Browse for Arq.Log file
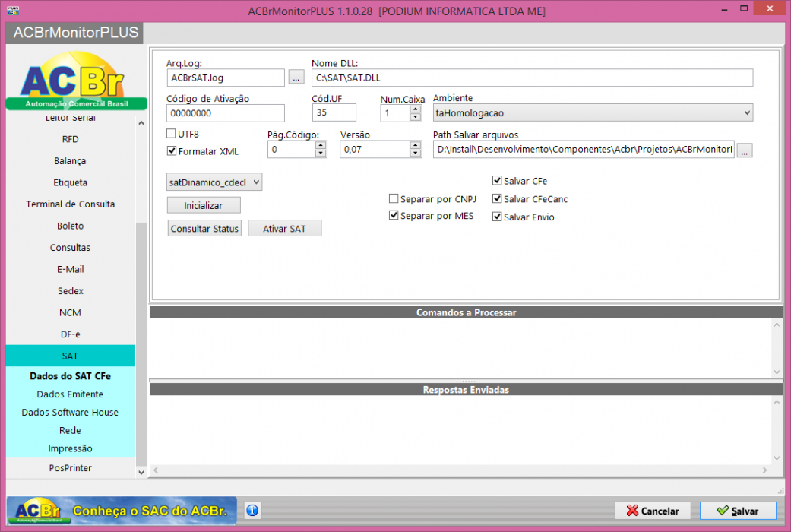Viewport: 791px width, 532px height. point(296,78)
